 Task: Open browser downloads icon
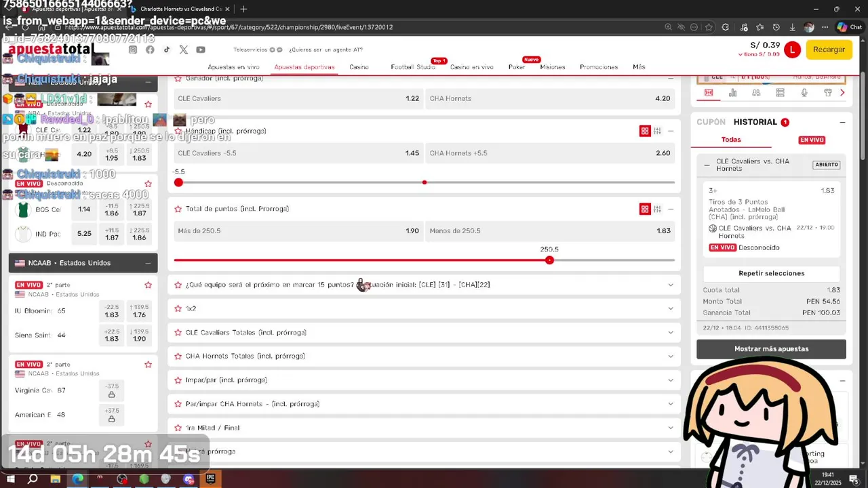point(792,27)
